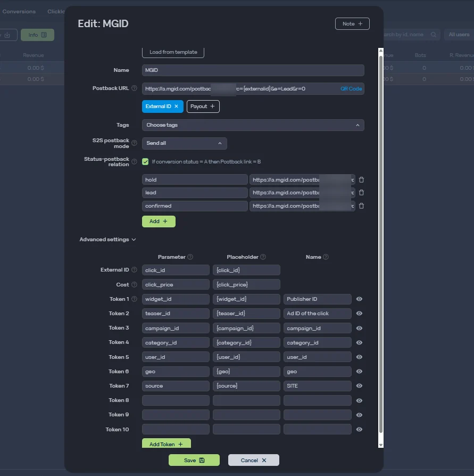Open the Send all S2S mode dropdown
The height and width of the screenshot is (476, 474).
185,143
